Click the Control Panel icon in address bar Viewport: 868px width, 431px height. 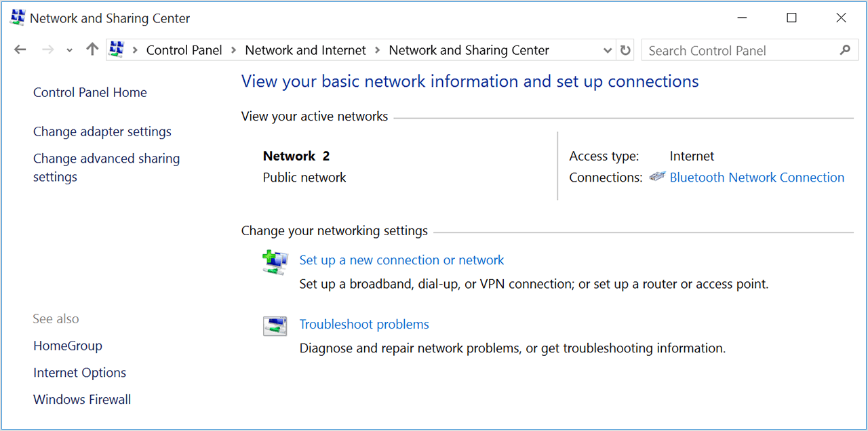[x=117, y=50]
